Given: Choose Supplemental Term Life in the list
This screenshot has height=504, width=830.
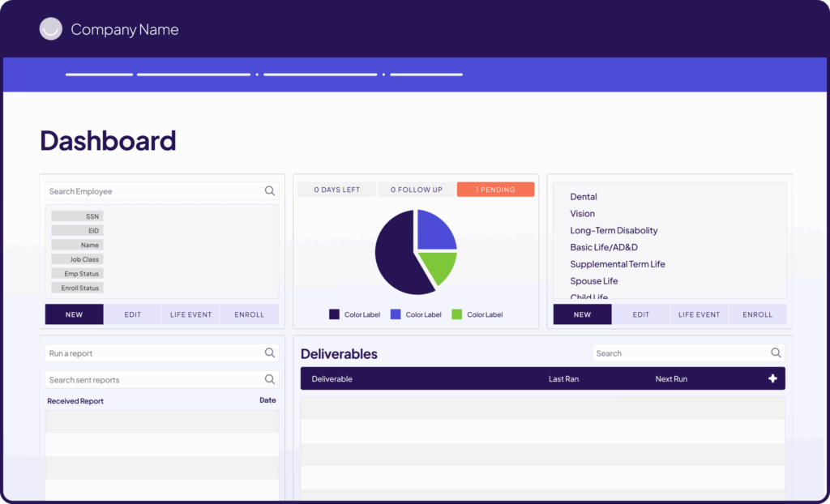Looking at the screenshot, I should pyautogui.click(x=617, y=264).
